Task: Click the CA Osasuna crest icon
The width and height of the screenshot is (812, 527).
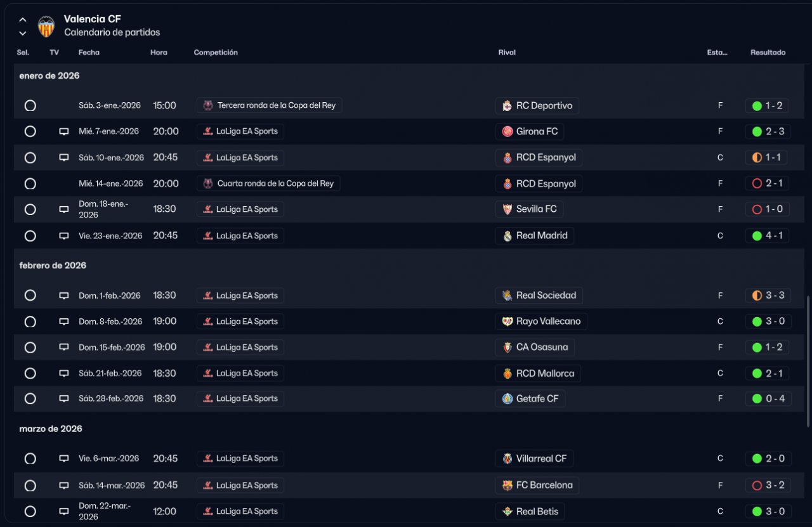Action: [x=507, y=348]
